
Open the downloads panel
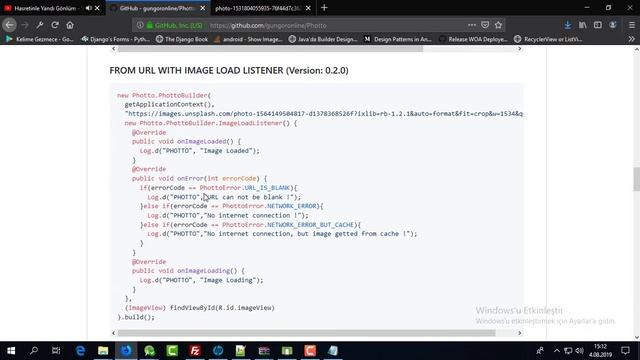pyautogui.click(x=567, y=25)
